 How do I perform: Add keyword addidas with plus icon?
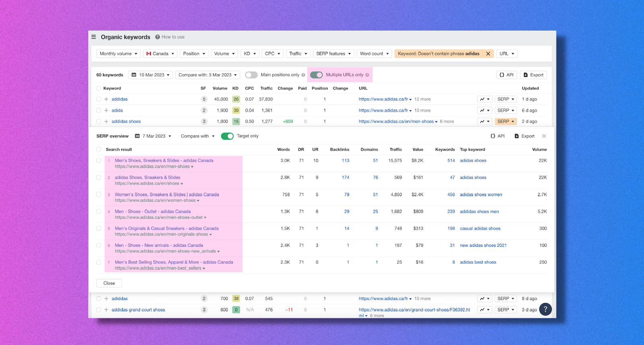(x=106, y=99)
